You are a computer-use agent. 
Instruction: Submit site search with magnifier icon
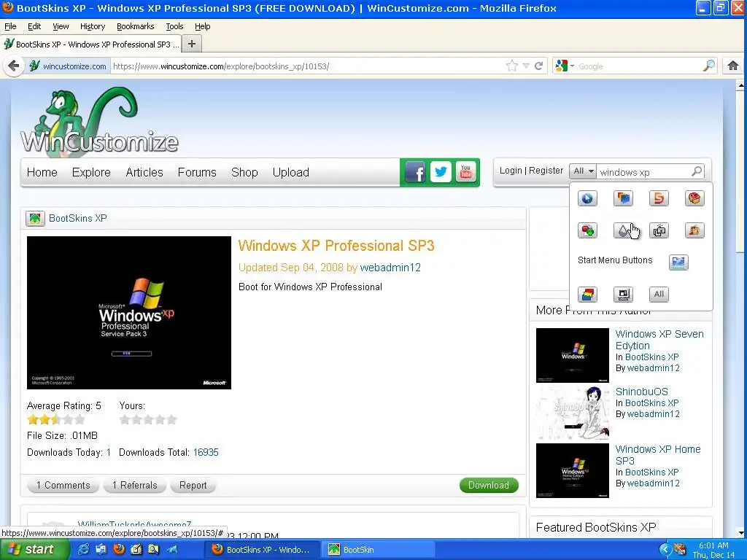697,171
